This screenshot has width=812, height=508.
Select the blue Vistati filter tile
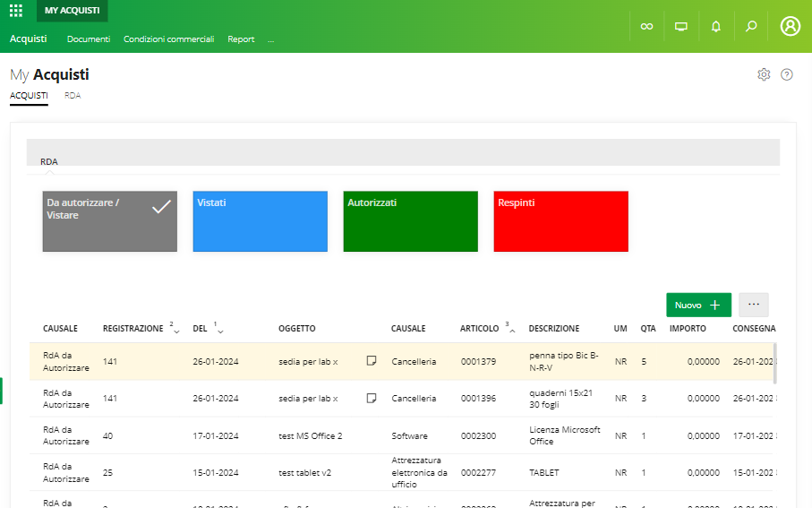(x=260, y=221)
